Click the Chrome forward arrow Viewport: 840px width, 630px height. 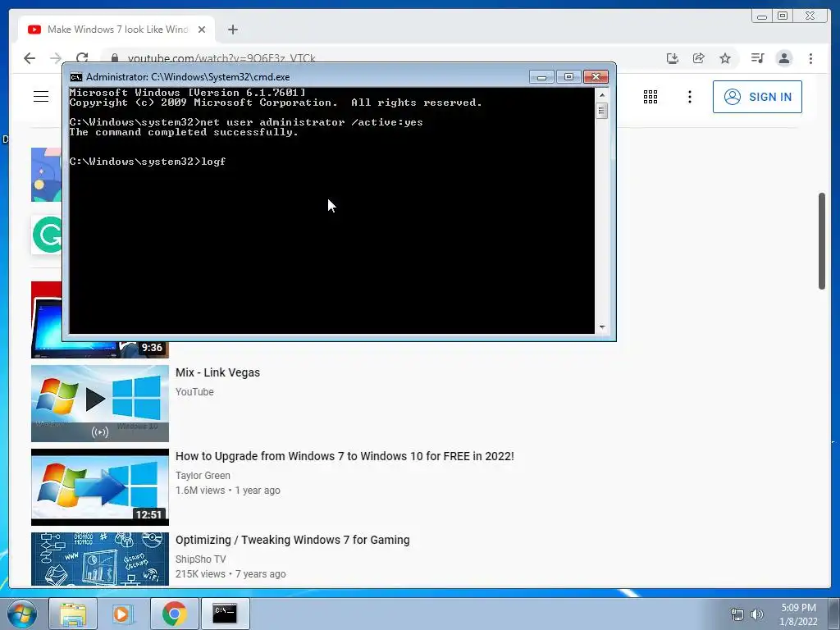point(56,58)
